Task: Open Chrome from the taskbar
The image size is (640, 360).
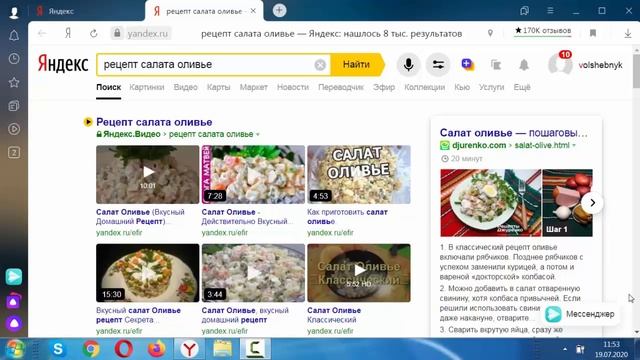Action: click(x=91, y=349)
